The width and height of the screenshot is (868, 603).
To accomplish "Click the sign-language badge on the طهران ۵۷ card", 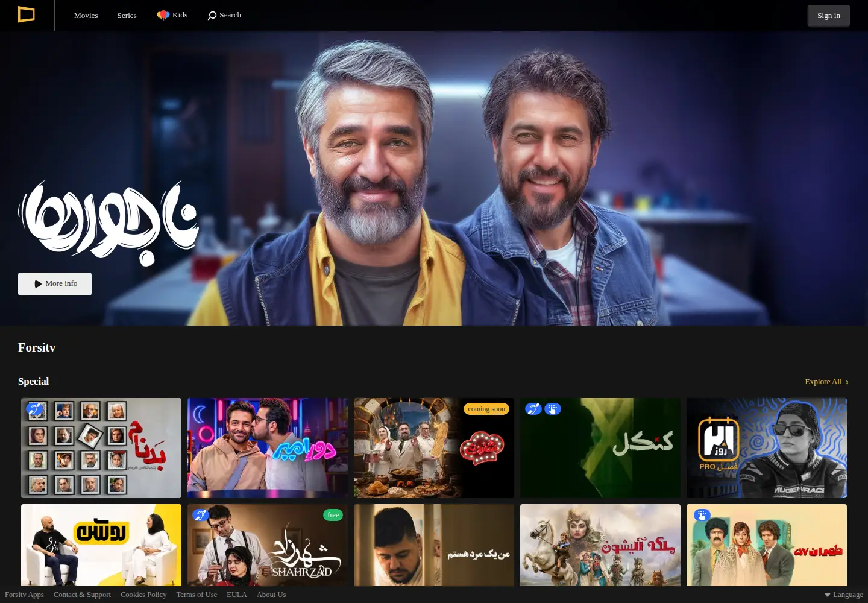I will [702, 515].
